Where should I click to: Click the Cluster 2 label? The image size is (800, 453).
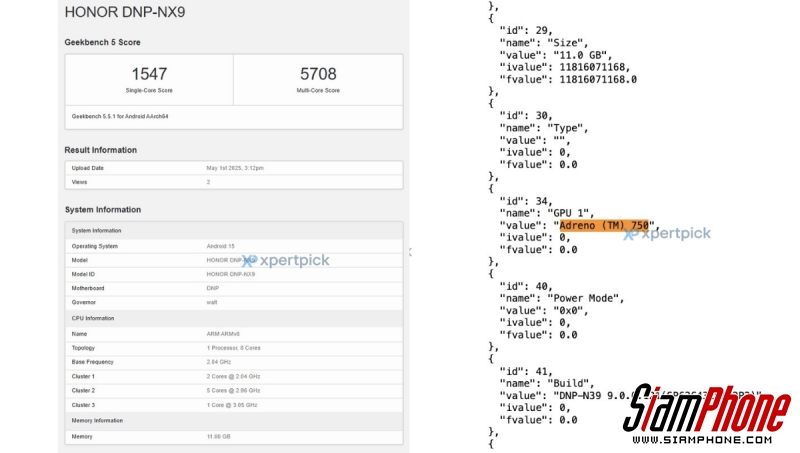pyautogui.click(x=83, y=391)
